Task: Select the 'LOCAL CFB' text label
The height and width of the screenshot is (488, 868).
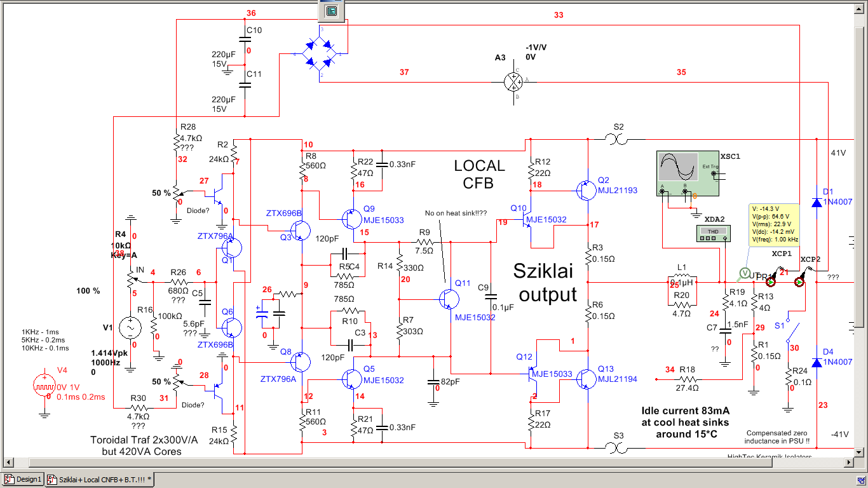Action: pos(480,175)
